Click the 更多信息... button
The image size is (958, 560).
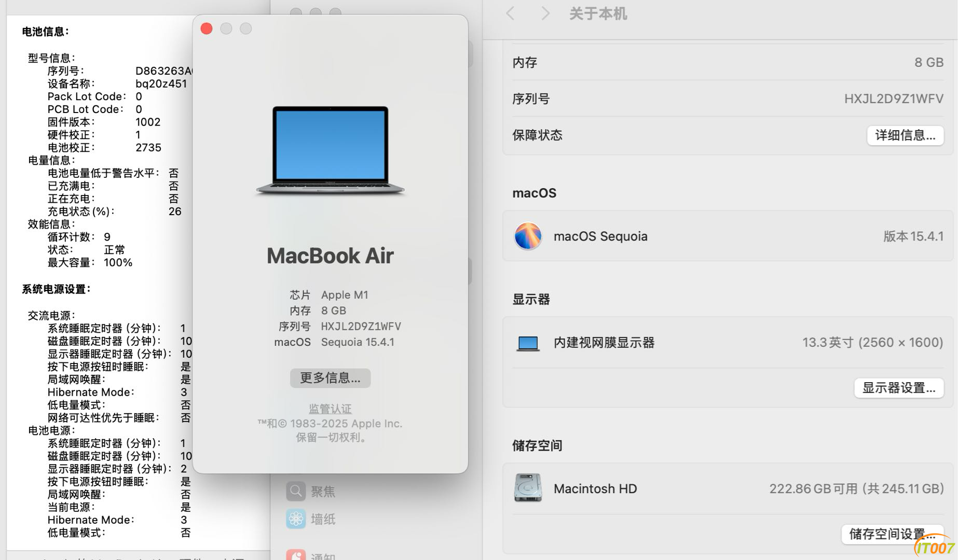pos(330,378)
